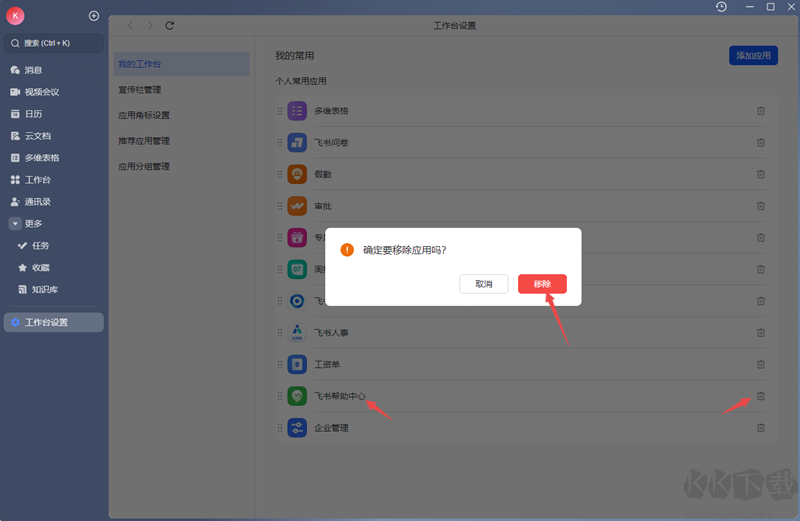This screenshot has width=800, height=521.
Task: Click the 工资单 row label
Action: [x=327, y=364]
